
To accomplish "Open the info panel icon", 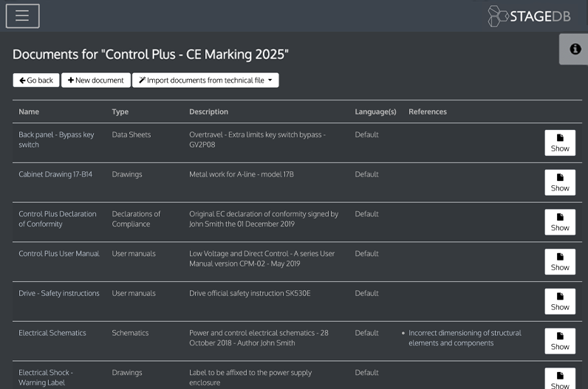I will point(574,49).
